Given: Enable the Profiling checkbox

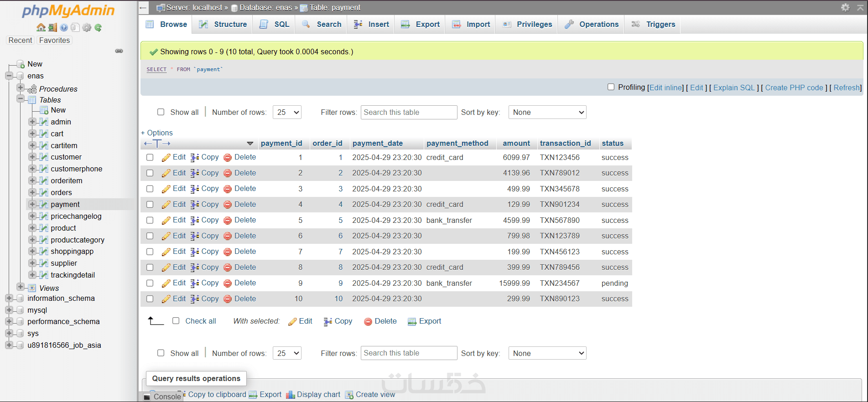Looking at the screenshot, I should click(611, 87).
